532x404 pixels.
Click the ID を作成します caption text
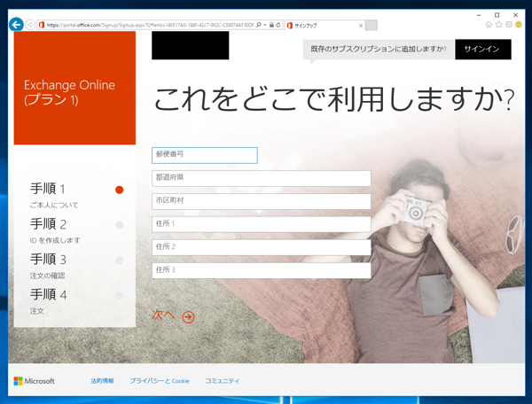point(55,240)
